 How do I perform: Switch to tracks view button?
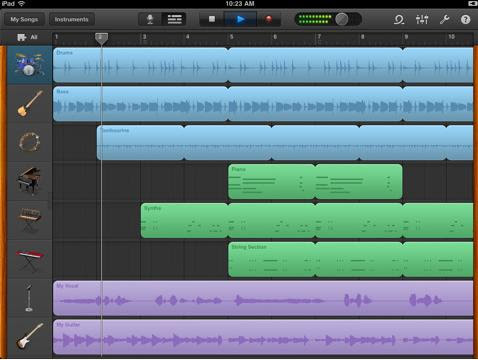tap(174, 19)
